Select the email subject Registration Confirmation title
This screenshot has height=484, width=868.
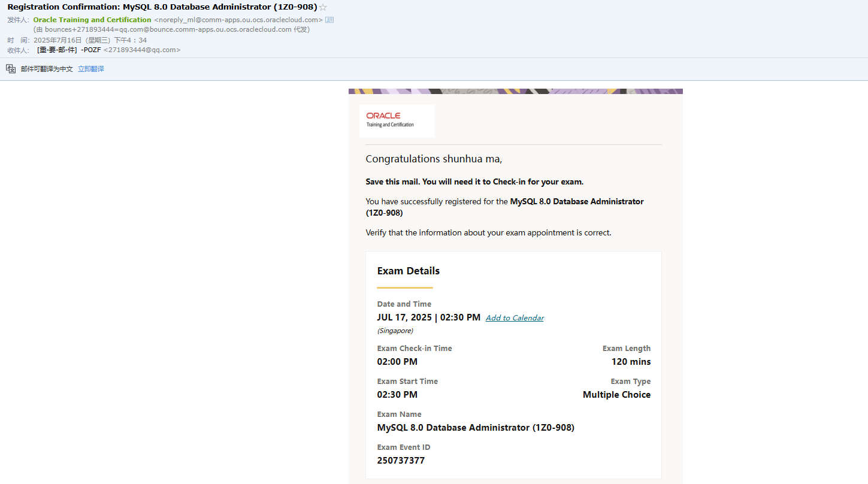click(x=162, y=7)
